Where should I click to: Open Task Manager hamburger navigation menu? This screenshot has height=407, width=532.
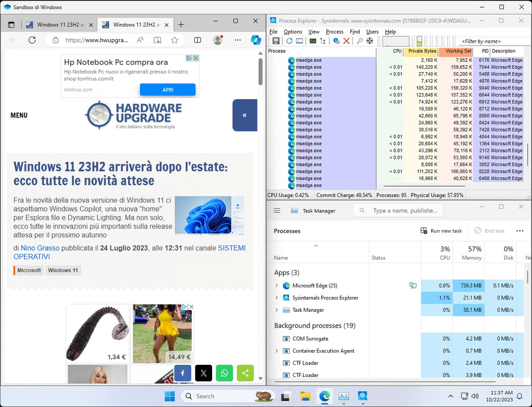[x=277, y=211]
